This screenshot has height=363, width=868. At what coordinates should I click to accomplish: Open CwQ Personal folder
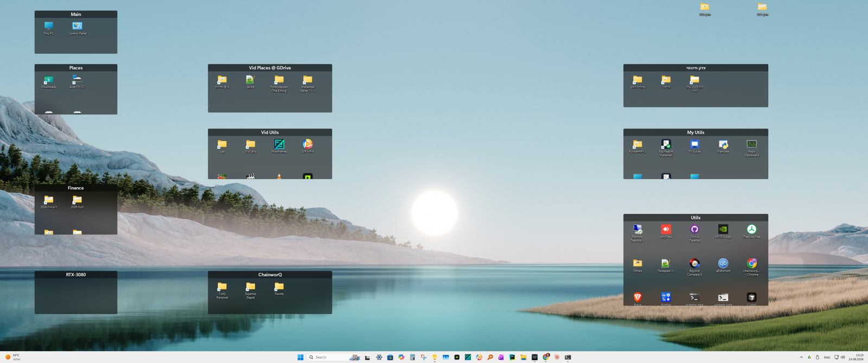point(222,290)
